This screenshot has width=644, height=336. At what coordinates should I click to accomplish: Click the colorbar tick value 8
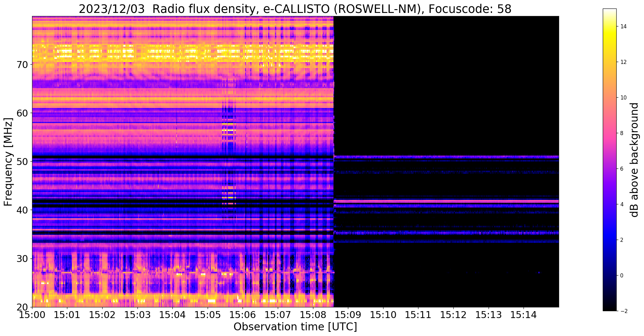(x=622, y=133)
